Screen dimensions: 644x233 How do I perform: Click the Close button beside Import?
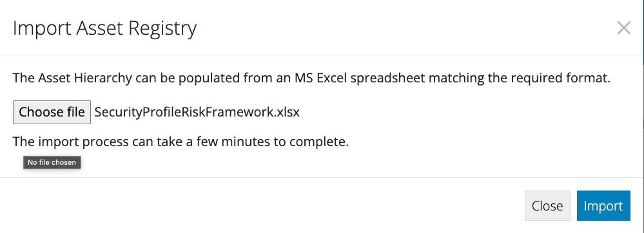pyautogui.click(x=547, y=205)
